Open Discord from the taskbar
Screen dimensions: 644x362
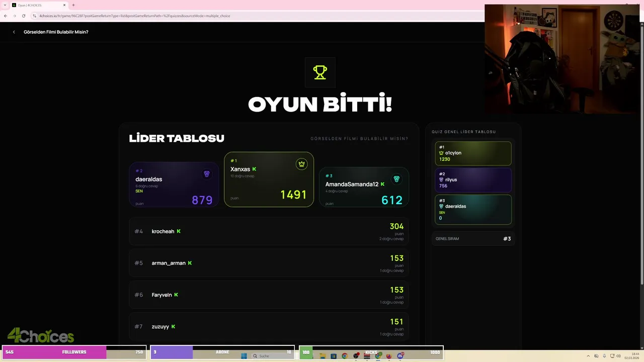(x=400, y=356)
